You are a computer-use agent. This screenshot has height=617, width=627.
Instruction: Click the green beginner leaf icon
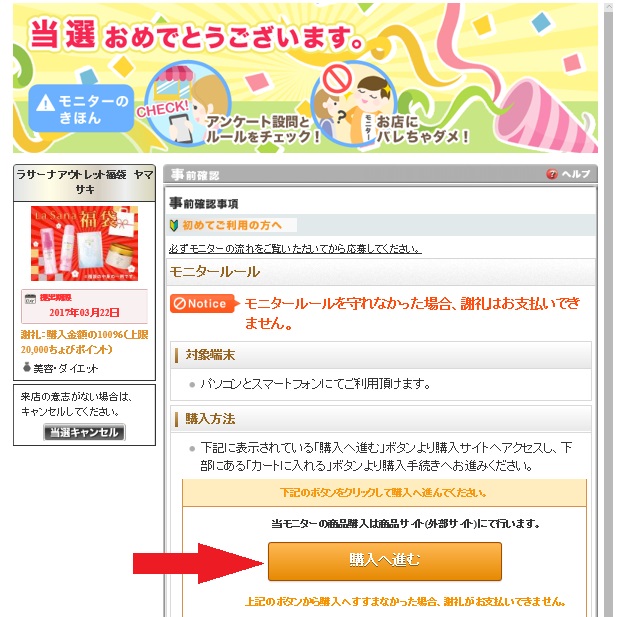[174, 226]
